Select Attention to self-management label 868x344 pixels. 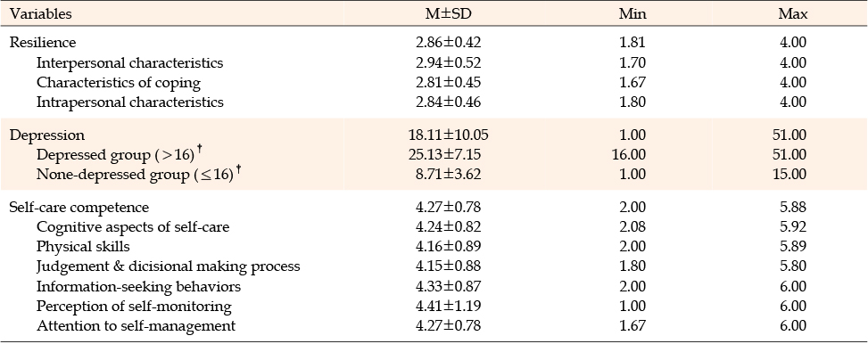(x=136, y=326)
